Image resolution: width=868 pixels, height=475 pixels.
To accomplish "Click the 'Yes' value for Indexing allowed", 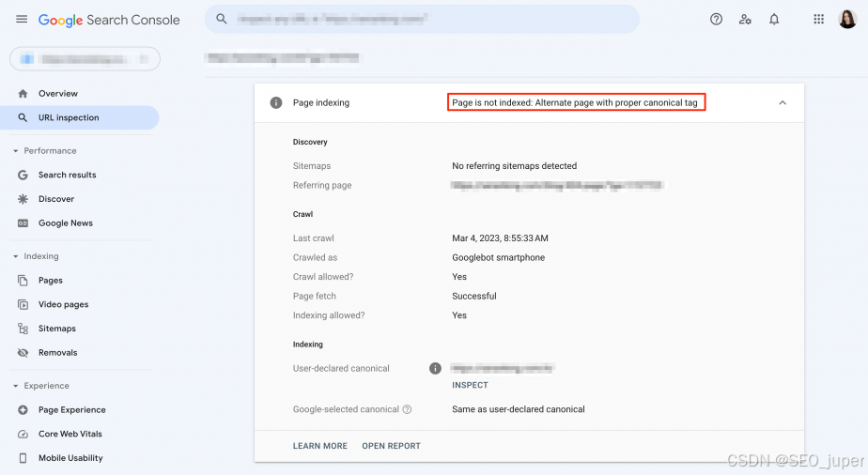I will pyautogui.click(x=459, y=315).
